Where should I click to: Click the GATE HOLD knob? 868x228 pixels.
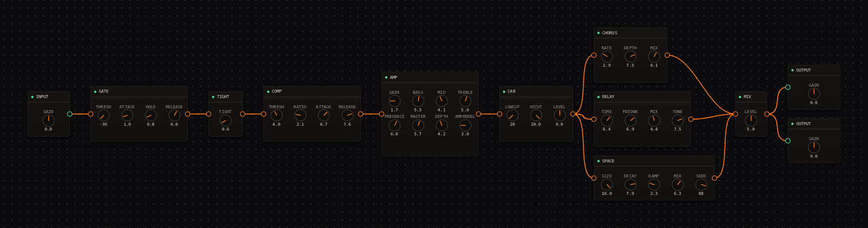pos(151,115)
